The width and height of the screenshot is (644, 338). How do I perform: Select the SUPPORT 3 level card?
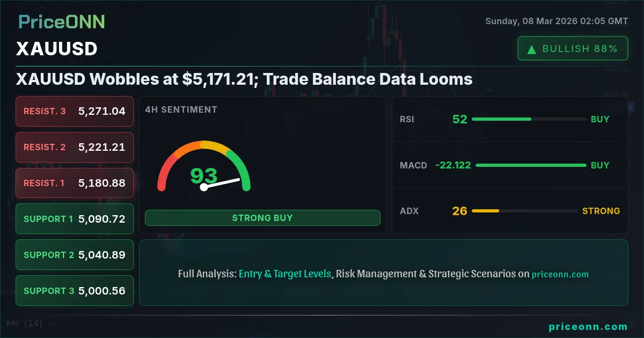(x=75, y=291)
